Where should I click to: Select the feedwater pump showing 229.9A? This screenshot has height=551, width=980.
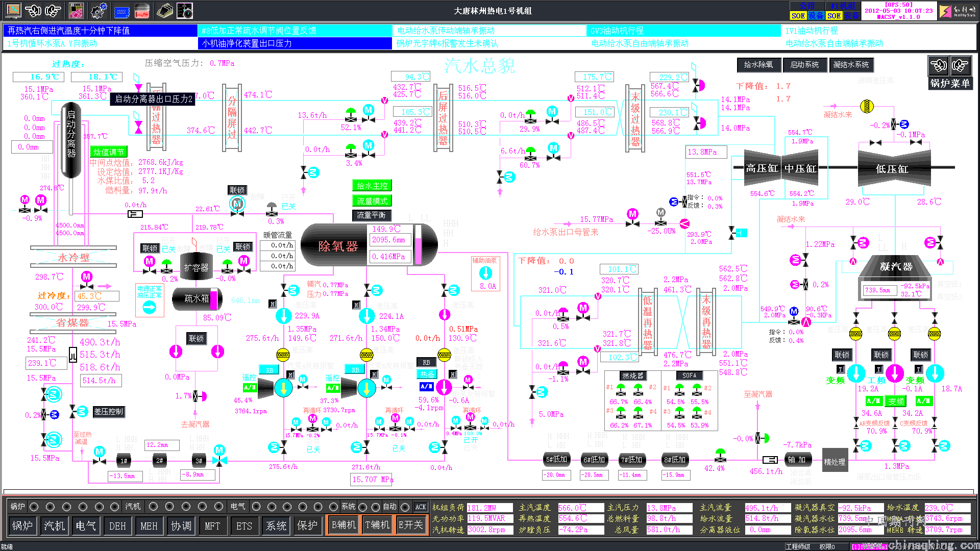pyautogui.click(x=283, y=316)
